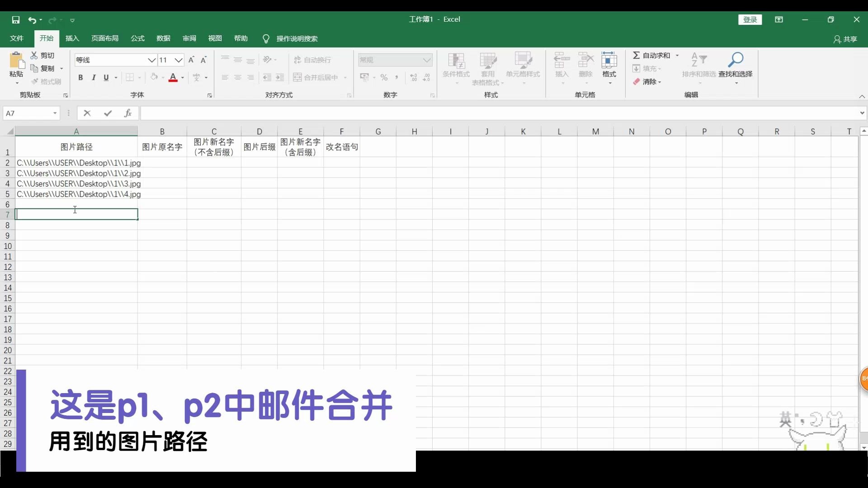Click the red font color button
Viewport: 868px width, 488px height.
point(173,77)
